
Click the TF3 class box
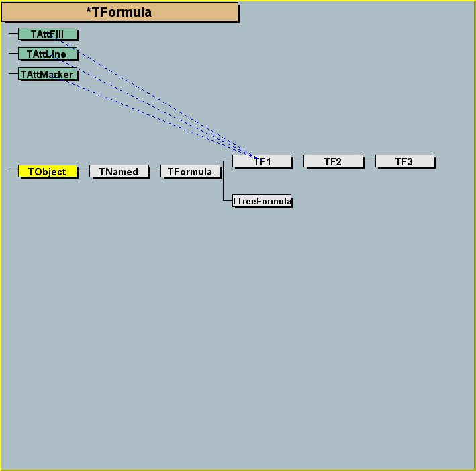pos(404,161)
